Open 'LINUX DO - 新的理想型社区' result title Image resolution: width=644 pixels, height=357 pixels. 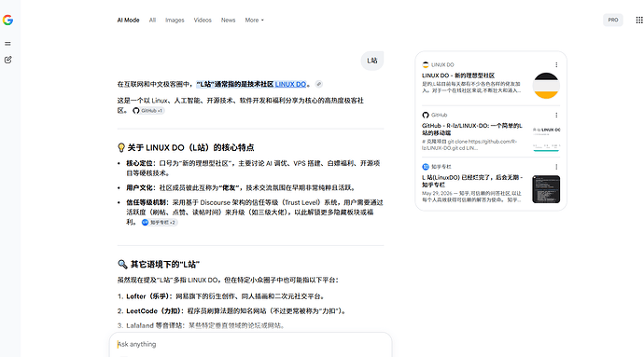click(x=458, y=76)
